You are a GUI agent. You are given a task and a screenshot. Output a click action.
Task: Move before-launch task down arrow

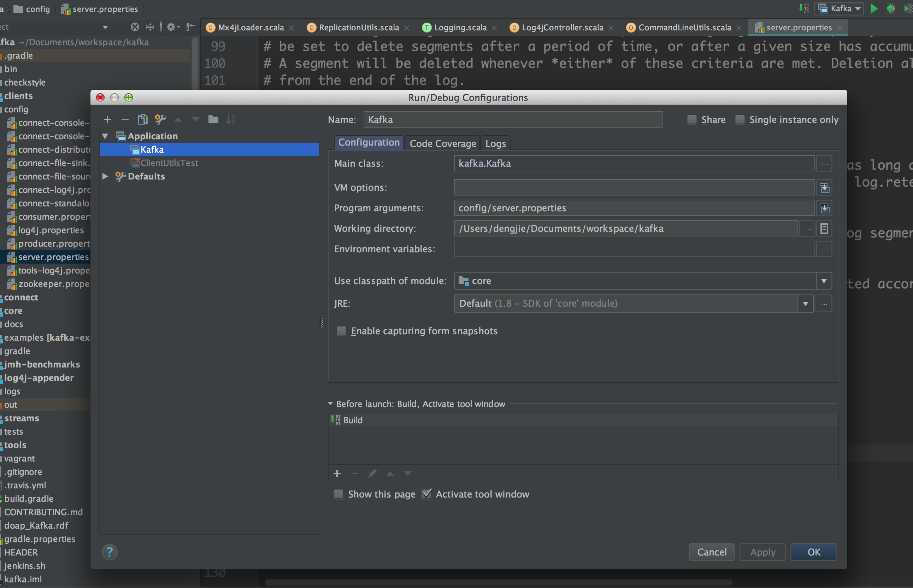[x=408, y=474]
